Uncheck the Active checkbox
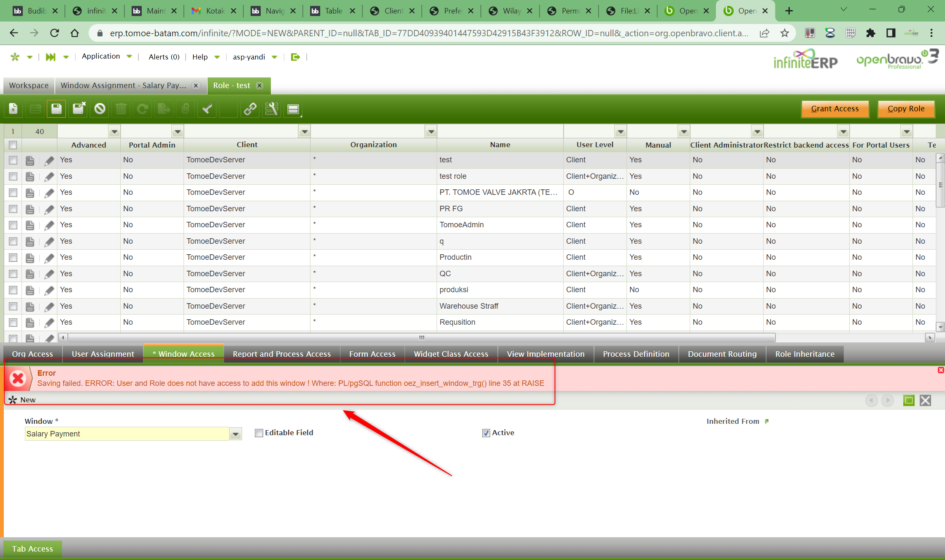Viewport: 945px width, 560px height. click(x=486, y=433)
